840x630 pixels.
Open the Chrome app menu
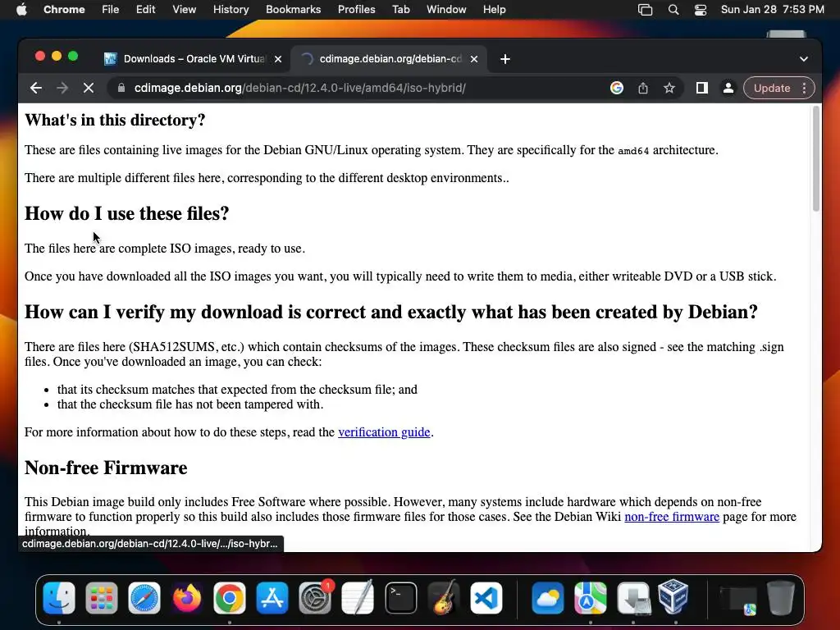coord(64,9)
